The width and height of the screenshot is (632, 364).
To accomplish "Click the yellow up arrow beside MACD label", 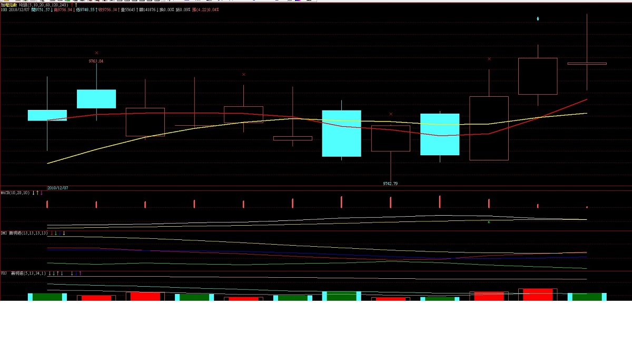I will [x=37, y=193].
